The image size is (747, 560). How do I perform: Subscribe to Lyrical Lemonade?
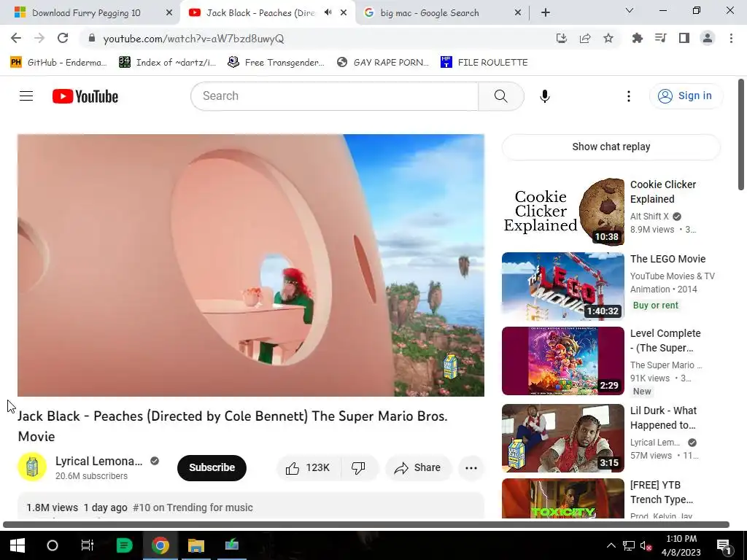point(212,467)
